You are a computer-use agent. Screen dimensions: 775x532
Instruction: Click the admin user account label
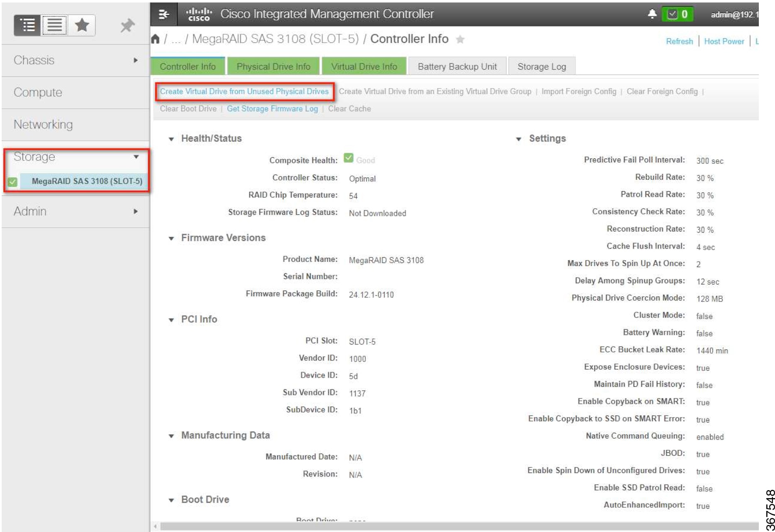pyautogui.click(x=734, y=15)
